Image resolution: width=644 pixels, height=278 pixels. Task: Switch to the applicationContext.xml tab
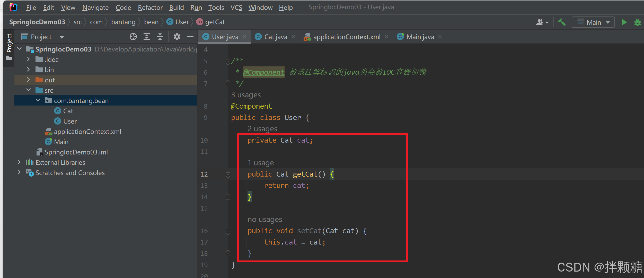coord(346,37)
